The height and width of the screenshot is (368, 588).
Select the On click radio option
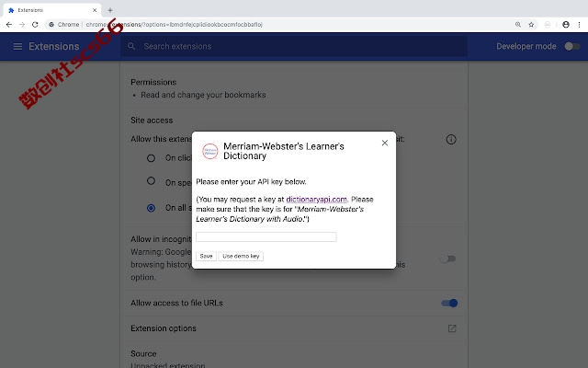(151, 158)
